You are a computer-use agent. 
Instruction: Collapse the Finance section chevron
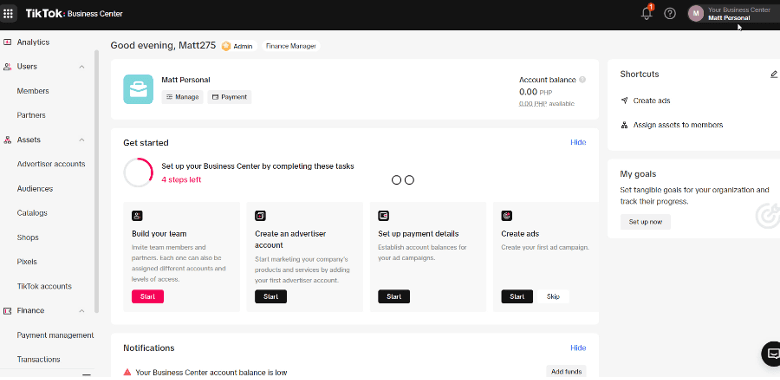82,311
